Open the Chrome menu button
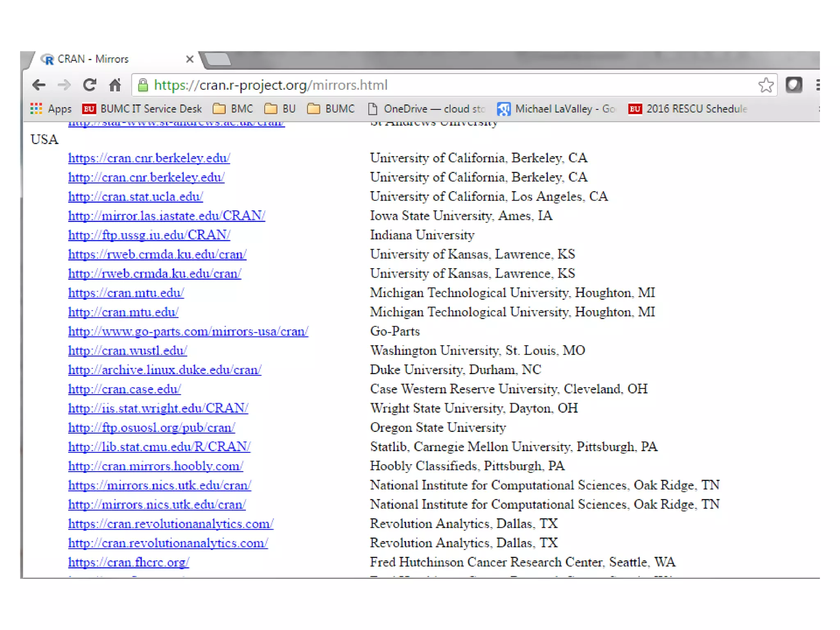Image resolution: width=840 pixels, height=630 pixels. (817, 85)
